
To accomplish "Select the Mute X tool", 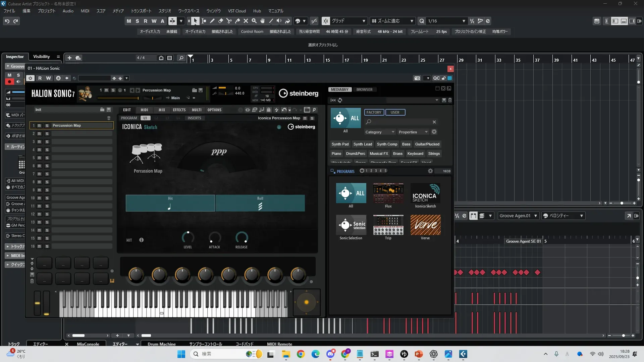I will pyautogui.click(x=246, y=21).
